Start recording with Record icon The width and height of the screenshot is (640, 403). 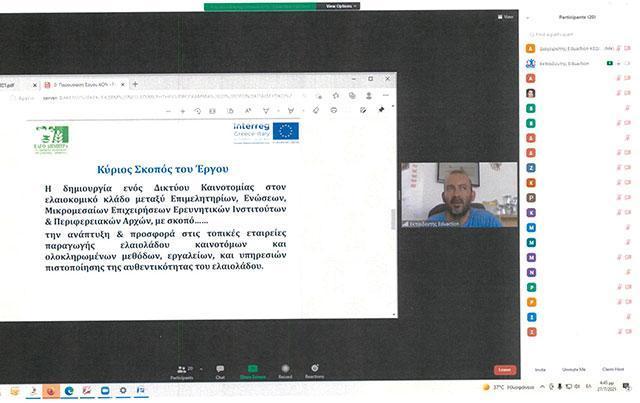pos(284,368)
